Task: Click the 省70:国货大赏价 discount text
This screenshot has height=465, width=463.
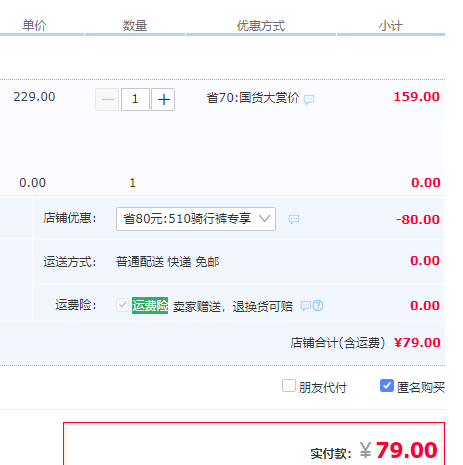Action: [253, 98]
